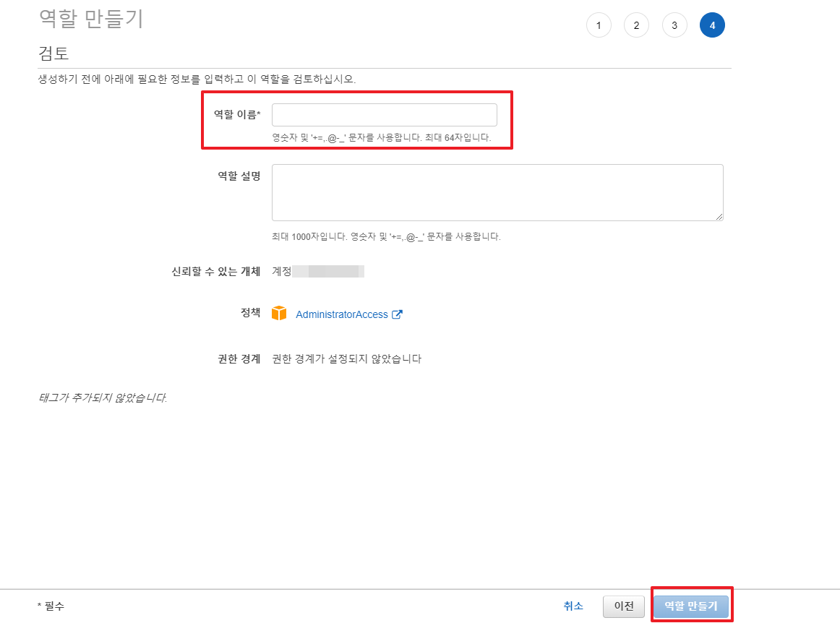Click the 역할 설명 field label
840x623 pixels.
click(x=239, y=176)
